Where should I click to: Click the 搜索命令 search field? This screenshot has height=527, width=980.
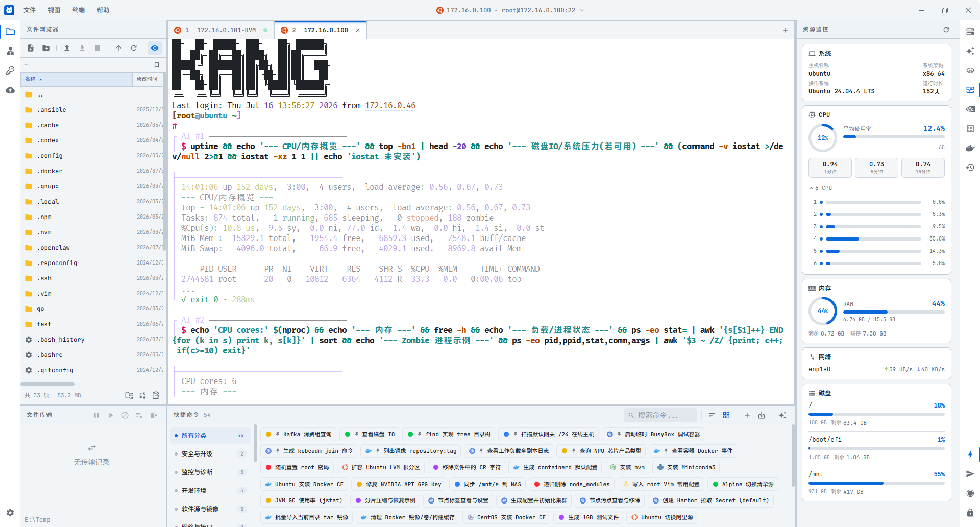[x=660, y=415]
